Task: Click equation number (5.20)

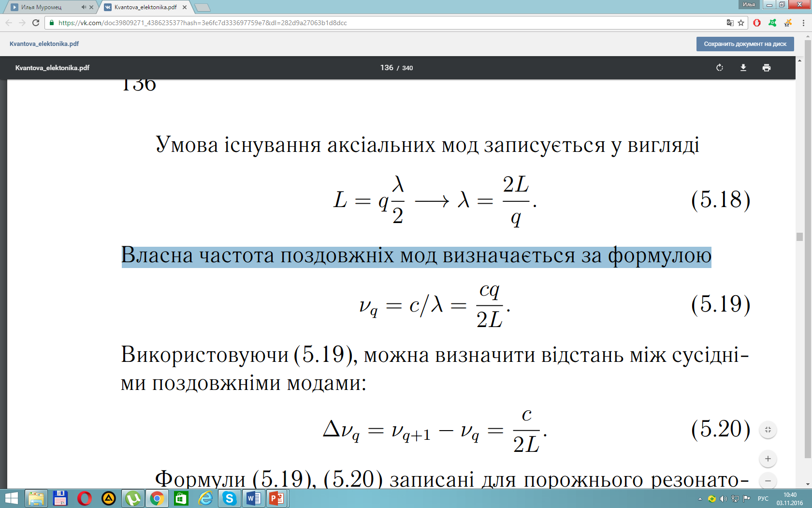Action: coord(721,429)
